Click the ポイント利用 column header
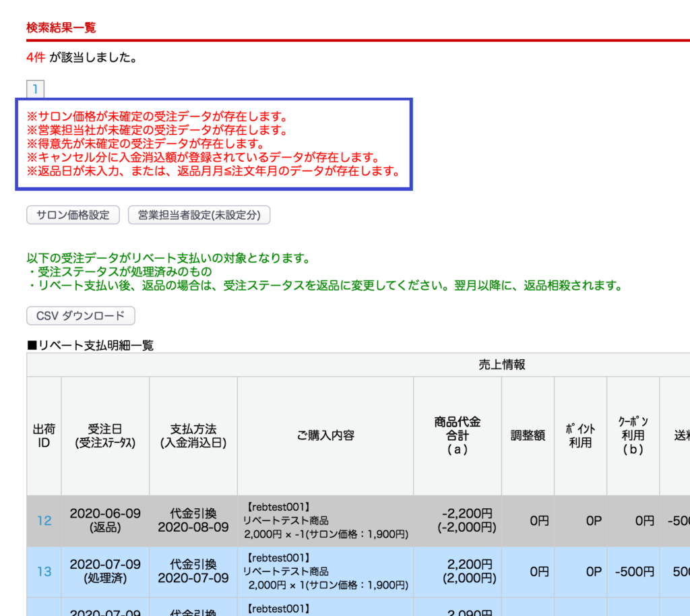This screenshot has height=616, width=690. pos(580,435)
